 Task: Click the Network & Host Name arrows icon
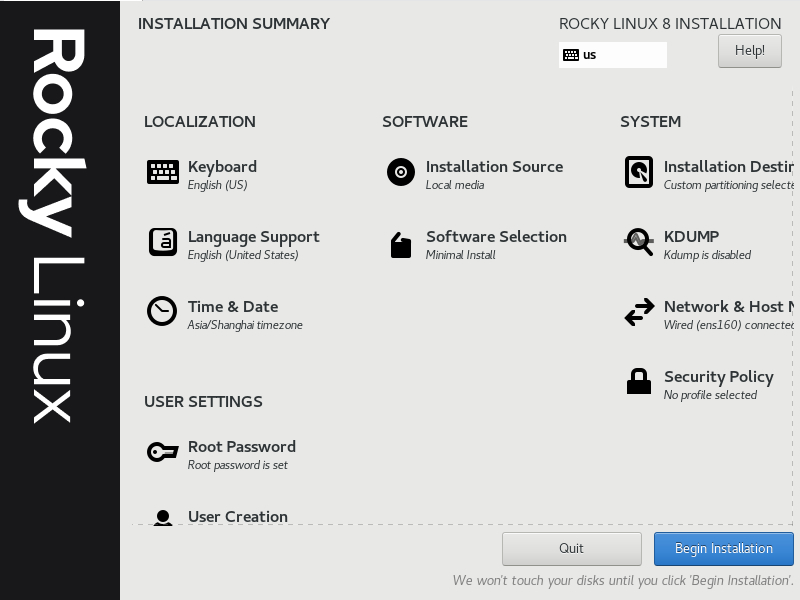coord(639,312)
